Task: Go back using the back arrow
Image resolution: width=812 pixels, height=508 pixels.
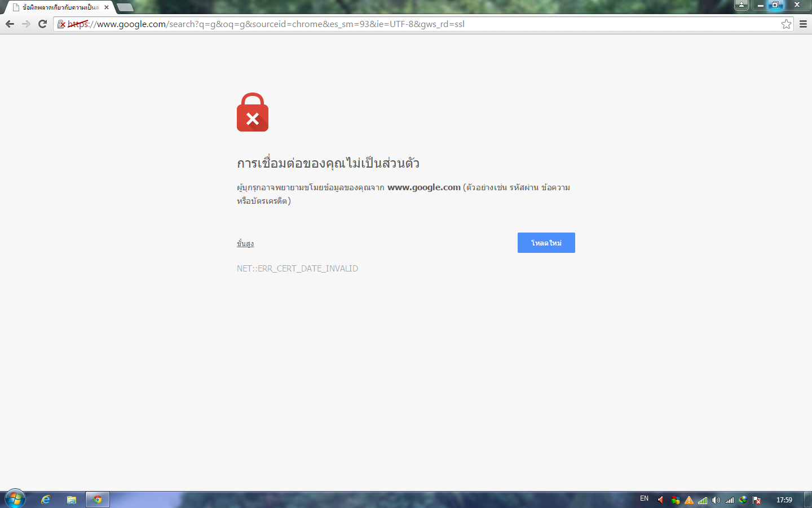Action: [10, 24]
